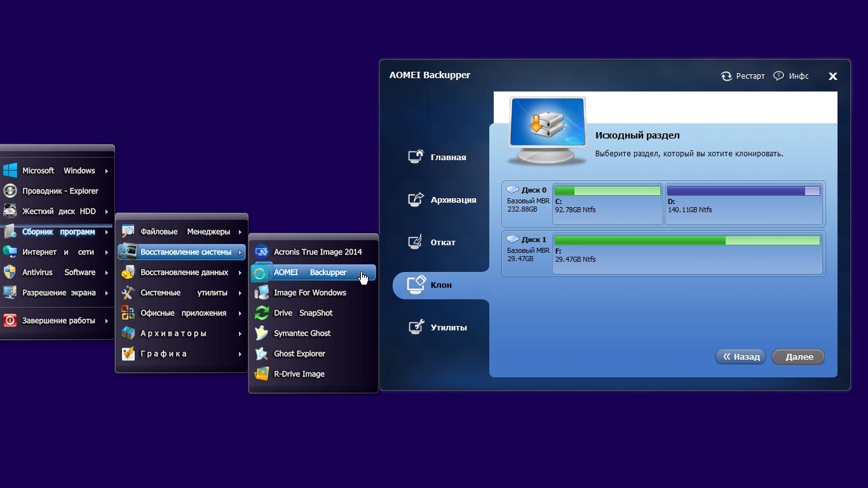
Task: Expand Antivirus Software submenu arrow
Action: [x=107, y=273]
